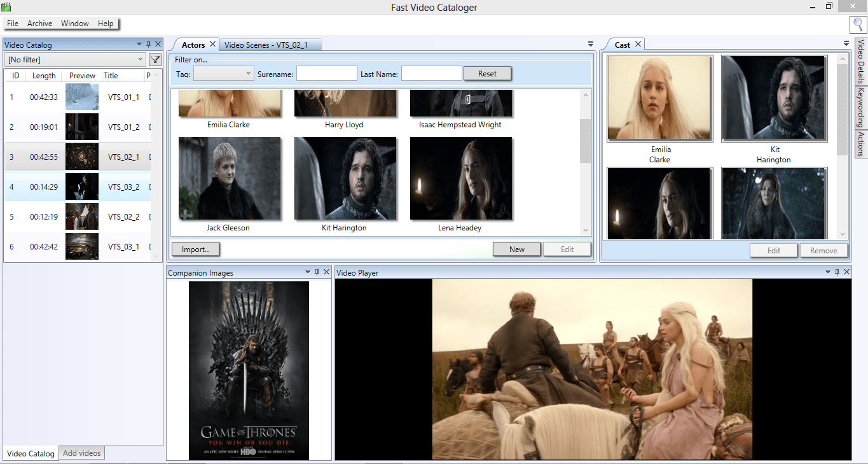Click the Actors list scroll down arrow
Image resolution: width=868 pixels, height=464 pixels.
point(586,231)
